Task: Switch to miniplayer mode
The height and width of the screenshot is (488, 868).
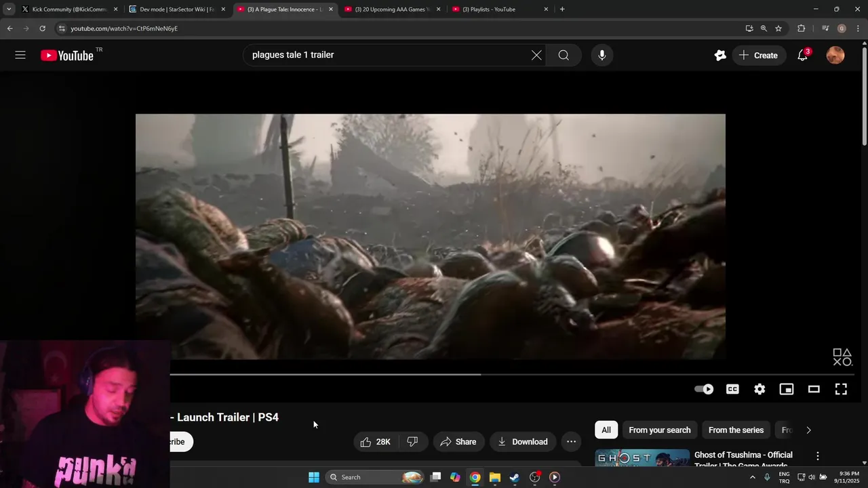Action: [x=787, y=389]
